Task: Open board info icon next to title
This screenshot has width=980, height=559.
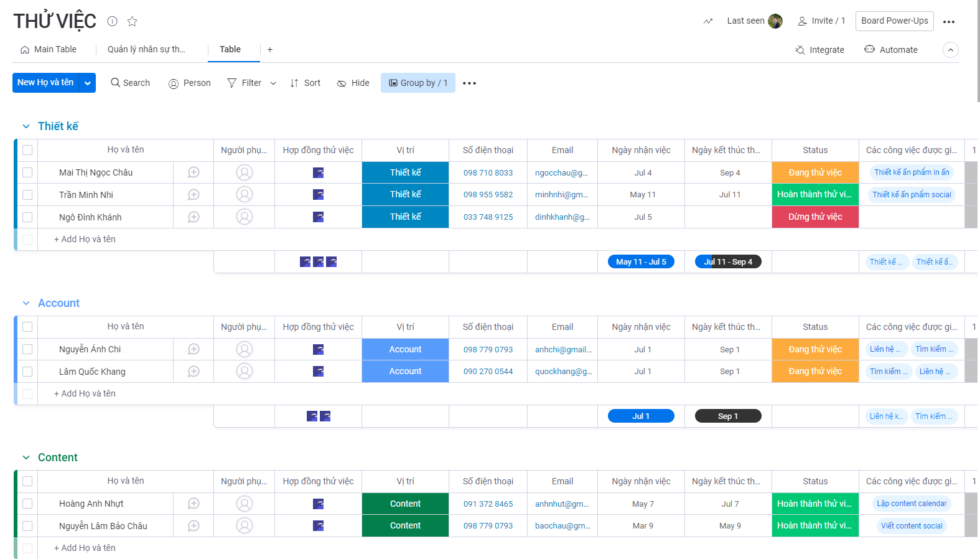Action: [112, 21]
